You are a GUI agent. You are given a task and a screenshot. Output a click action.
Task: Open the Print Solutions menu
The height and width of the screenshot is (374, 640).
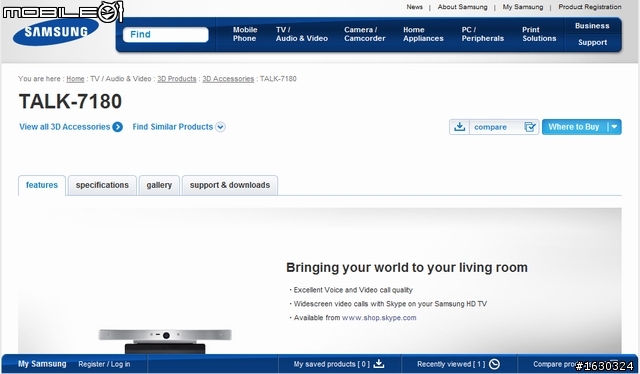click(539, 34)
